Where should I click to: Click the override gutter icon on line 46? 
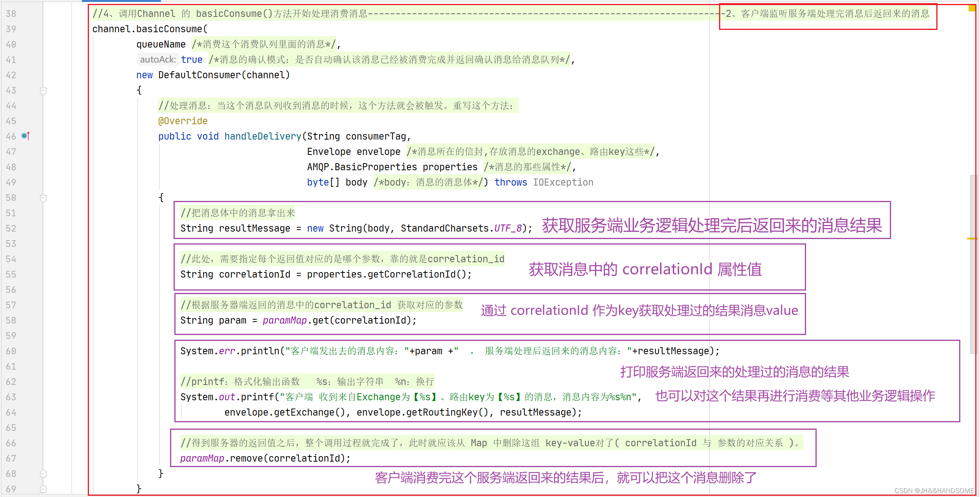[26, 136]
